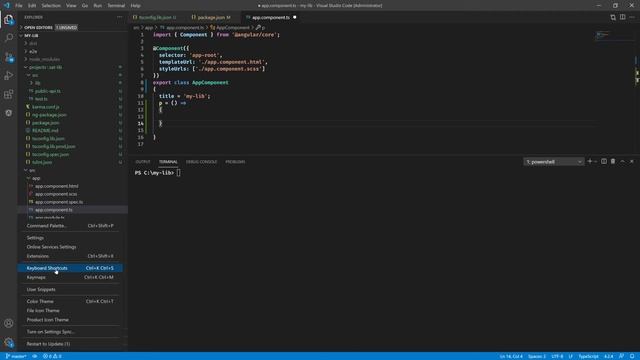This screenshot has height=360, width=640.
Task: Open the editor More Actions ellipsis
Action: (x=632, y=17)
